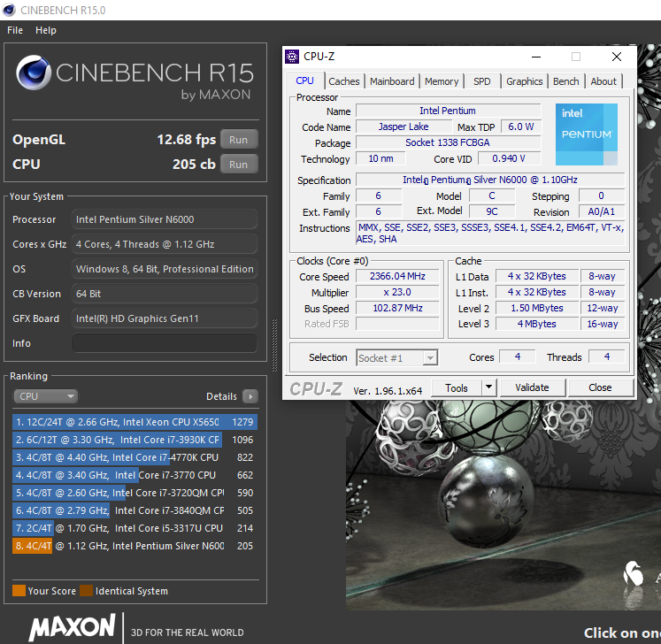
Task: Open the Bench tab
Action: (x=565, y=81)
